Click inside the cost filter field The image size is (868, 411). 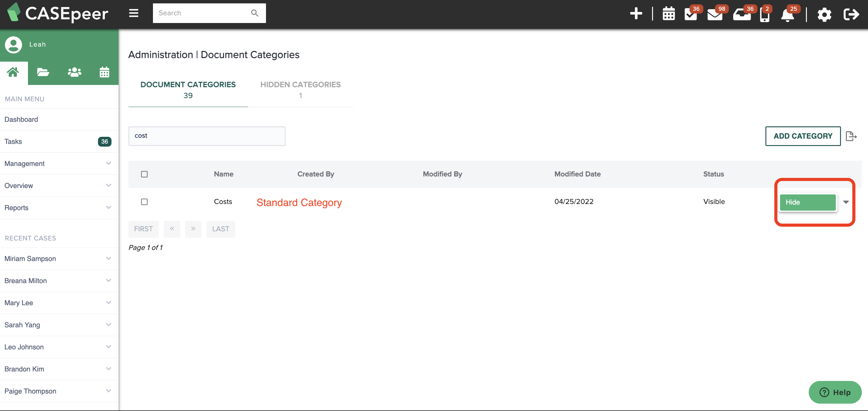[x=206, y=136]
